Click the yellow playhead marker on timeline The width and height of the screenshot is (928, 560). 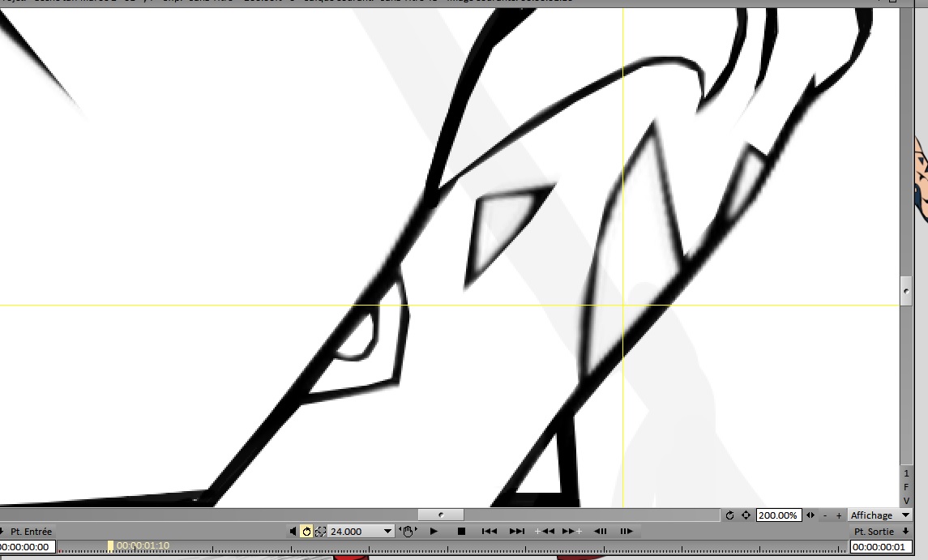tap(110, 545)
